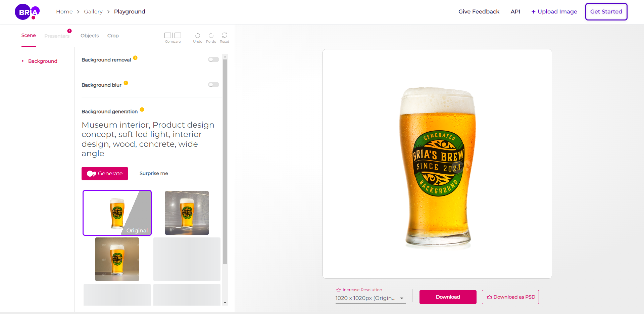
Task: Click the scroll down arrow in the panel
Action: point(225,303)
